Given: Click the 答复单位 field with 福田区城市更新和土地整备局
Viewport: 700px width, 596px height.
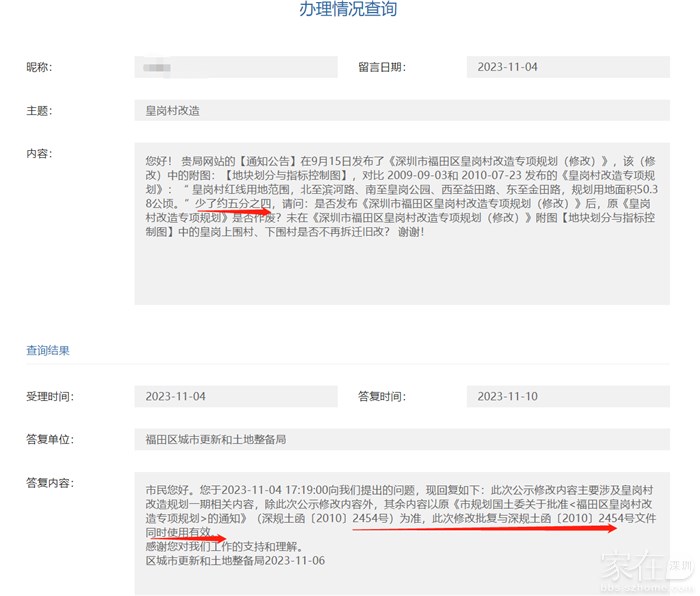Looking at the screenshot, I should [401, 439].
